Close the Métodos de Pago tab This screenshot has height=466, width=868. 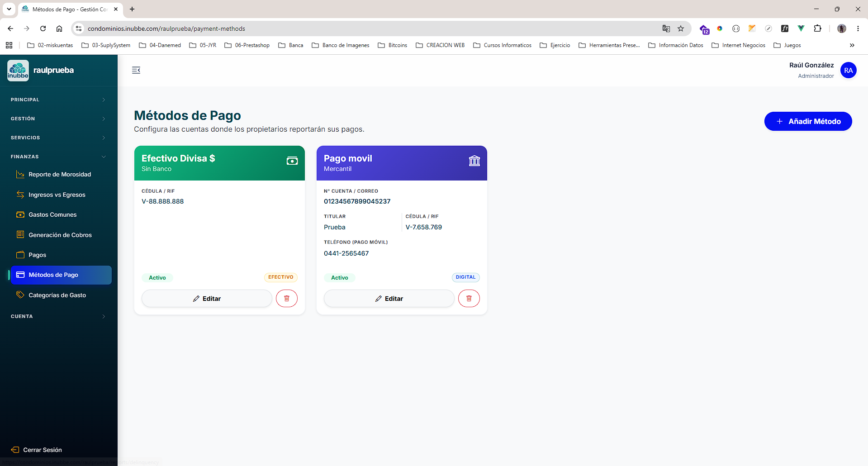[x=116, y=9]
